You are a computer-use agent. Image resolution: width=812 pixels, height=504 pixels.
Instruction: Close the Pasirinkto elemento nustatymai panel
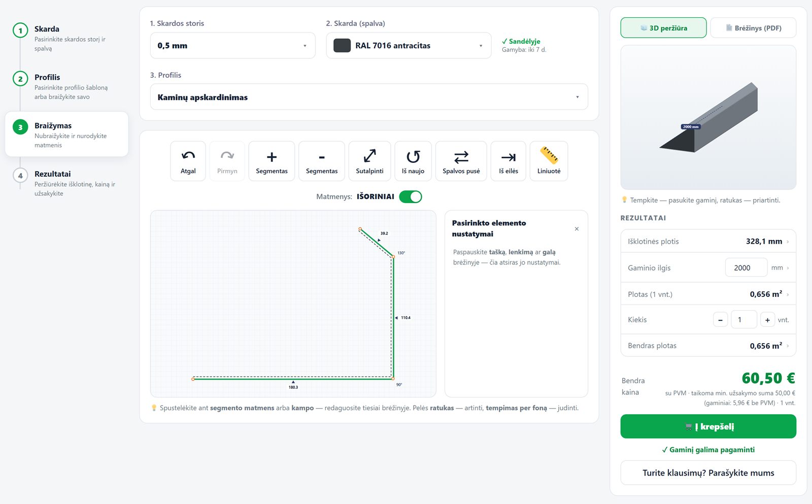tap(577, 229)
